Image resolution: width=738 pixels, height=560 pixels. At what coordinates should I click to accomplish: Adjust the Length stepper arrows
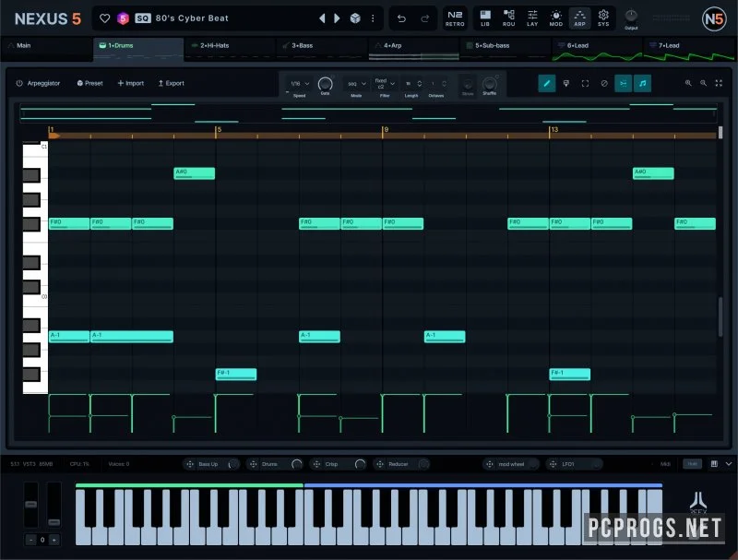click(420, 84)
